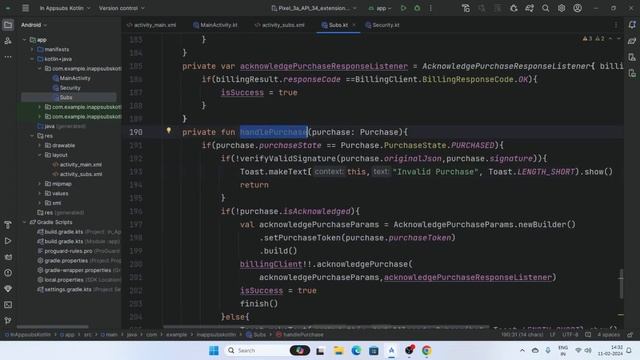Switch to the activity_subs.xml tab

click(x=280, y=25)
